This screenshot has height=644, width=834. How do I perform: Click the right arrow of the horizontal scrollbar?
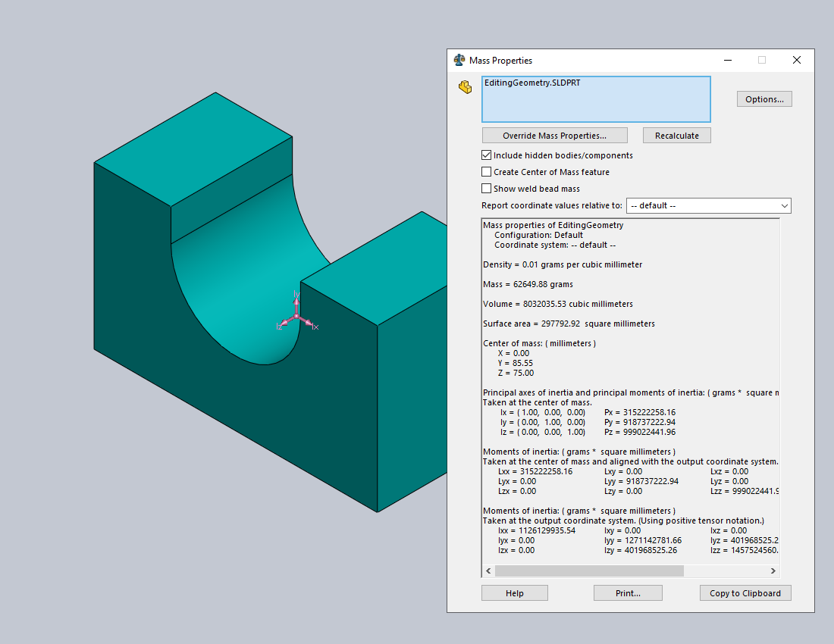pos(773,571)
